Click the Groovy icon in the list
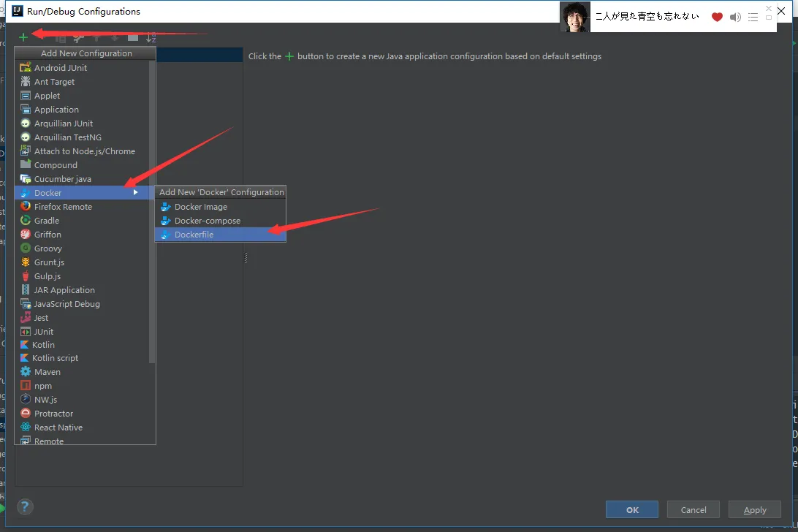 coord(26,248)
